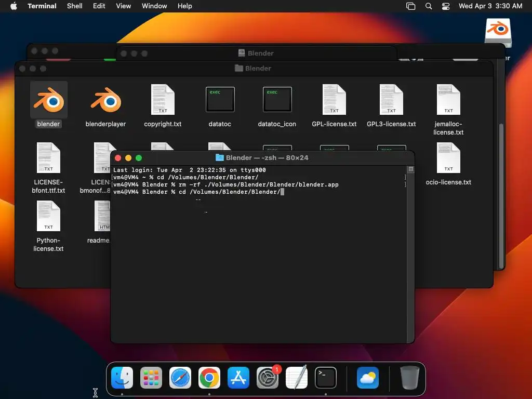Minimize the Terminal window with yellow button
The height and width of the screenshot is (399, 532).
128,158
